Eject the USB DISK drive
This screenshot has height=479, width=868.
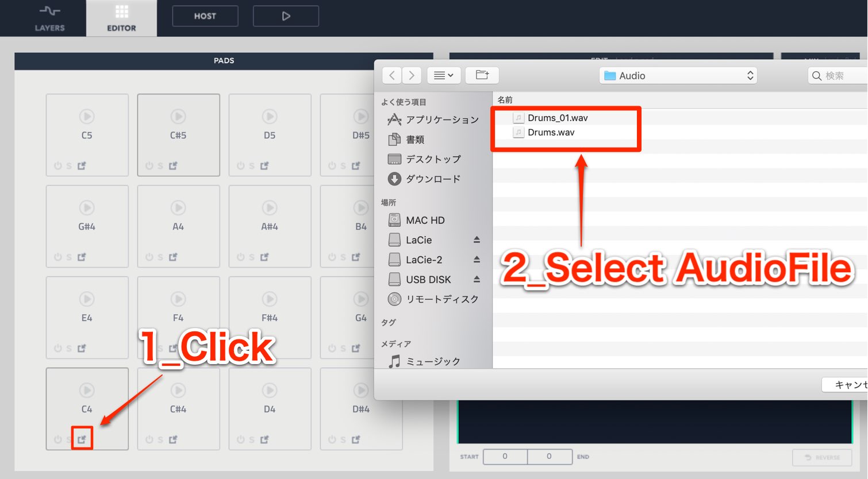point(477,279)
